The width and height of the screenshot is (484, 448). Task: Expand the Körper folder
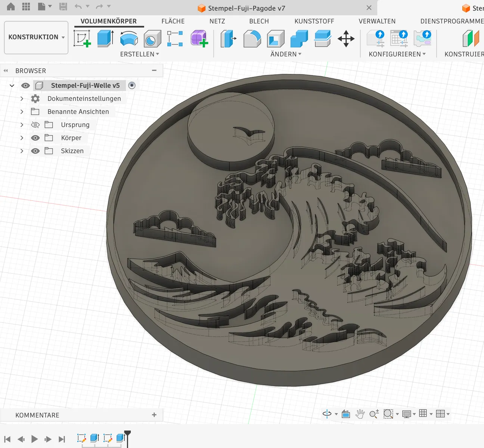click(x=22, y=138)
